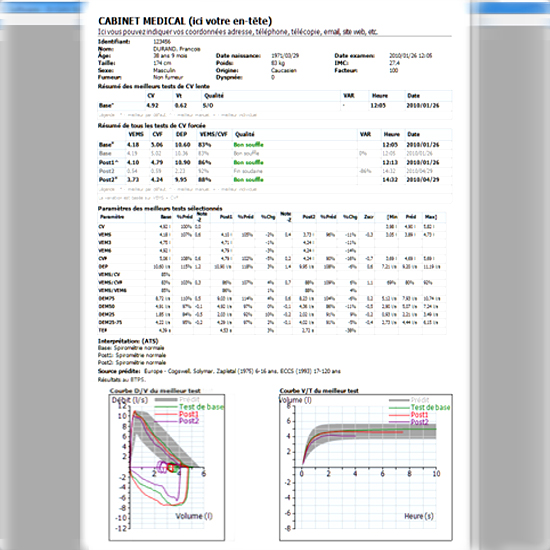Click the "Courbe D/V du meilleur test" chart title

[x=155, y=390]
